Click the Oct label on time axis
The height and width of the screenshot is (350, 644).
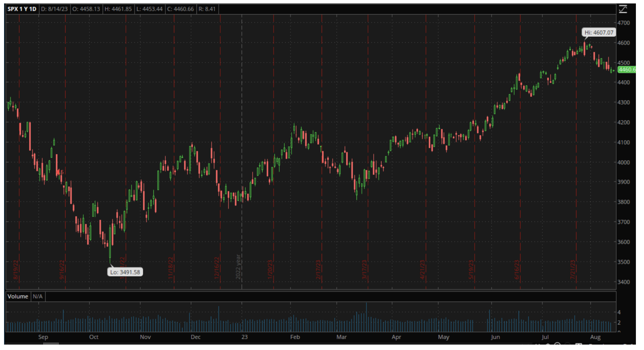94,337
